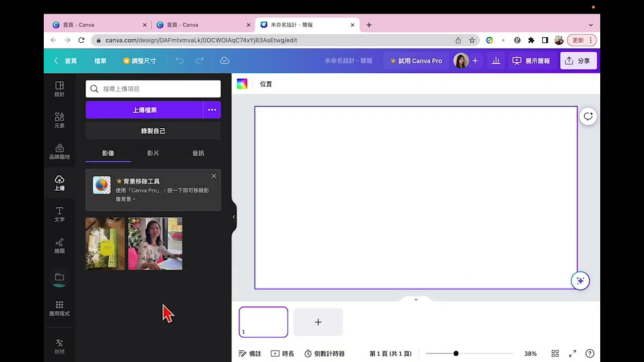Open the browser tab list dropdown arrow
Viewport: 644px width, 362px height.
point(591,25)
